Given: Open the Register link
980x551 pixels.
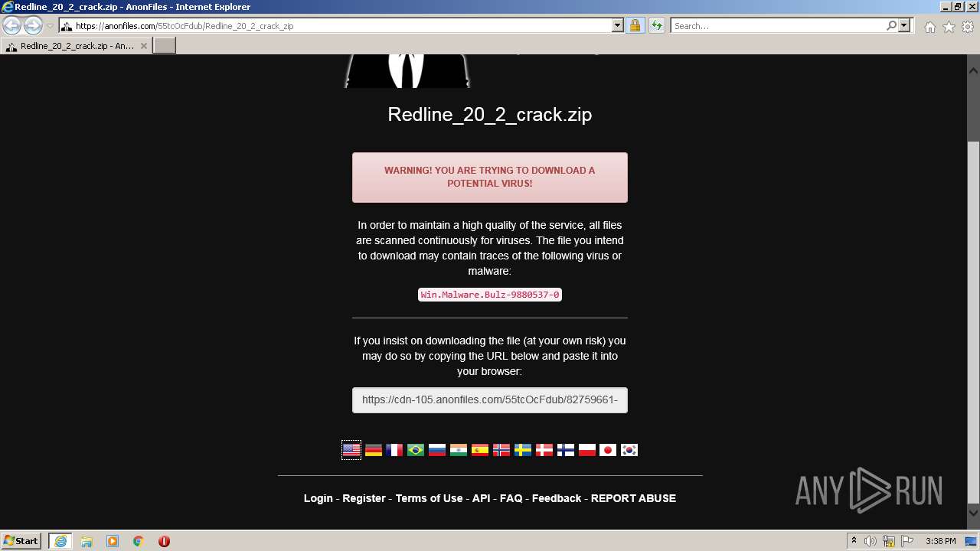Looking at the screenshot, I should coord(364,498).
